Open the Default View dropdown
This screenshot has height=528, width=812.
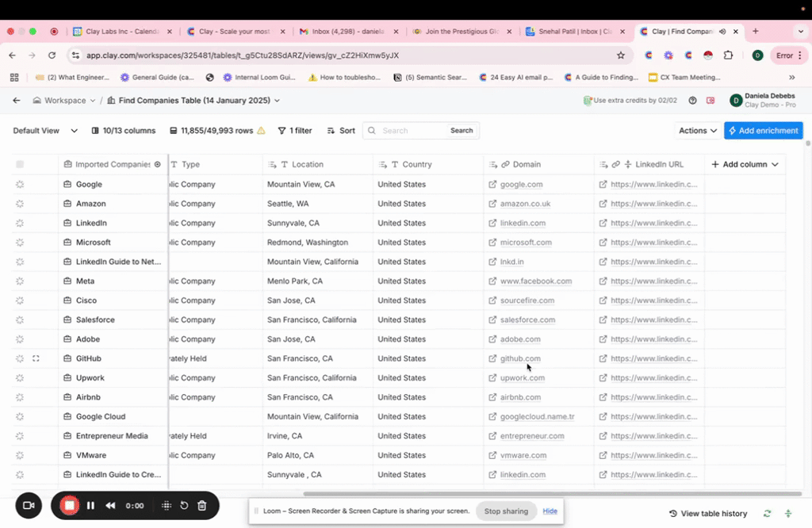pyautogui.click(x=46, y=131)
